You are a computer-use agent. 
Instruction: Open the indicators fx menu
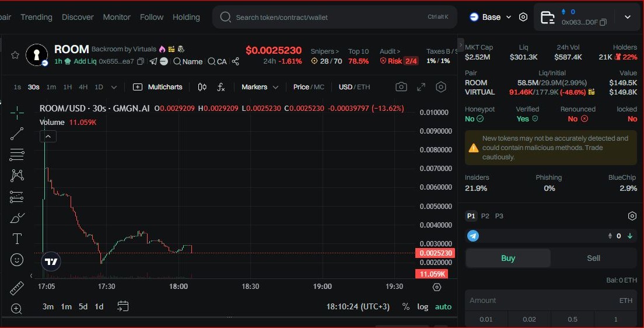[x=221, y=87]
